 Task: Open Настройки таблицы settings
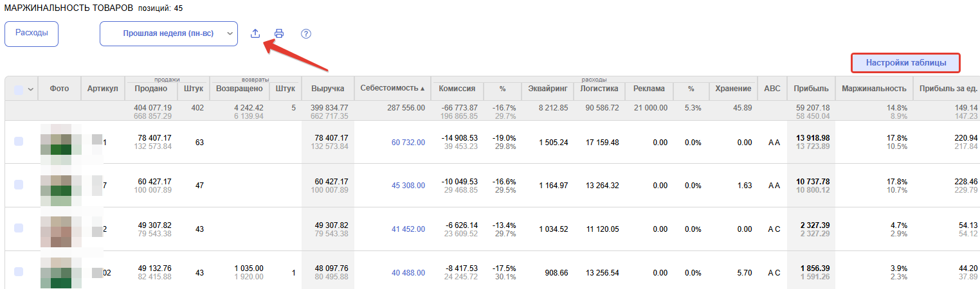(x=905, y=63)
